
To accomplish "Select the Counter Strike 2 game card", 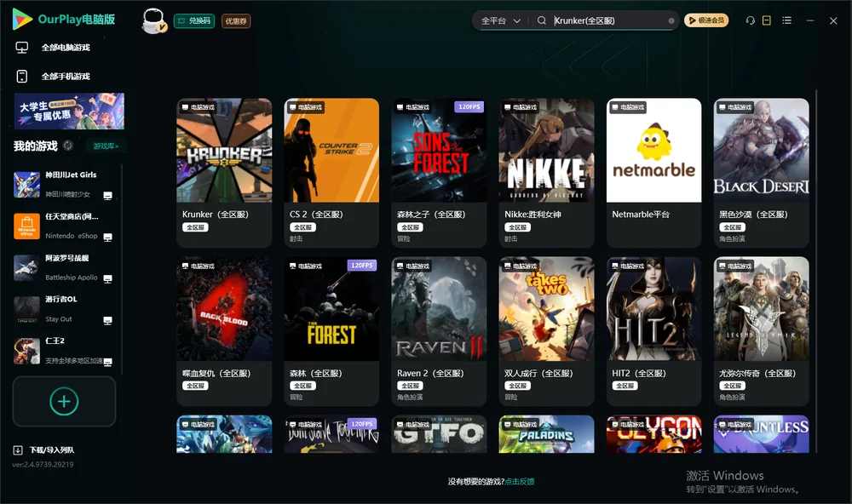I will click(x=331, y=172).
